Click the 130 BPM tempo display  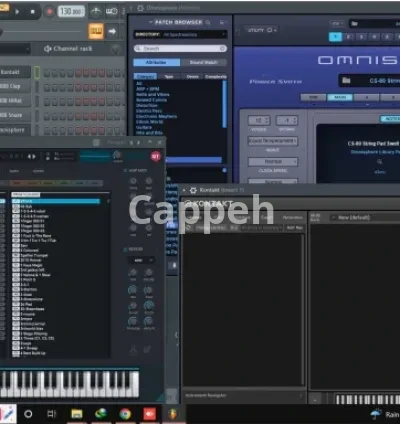coord(71,11)
